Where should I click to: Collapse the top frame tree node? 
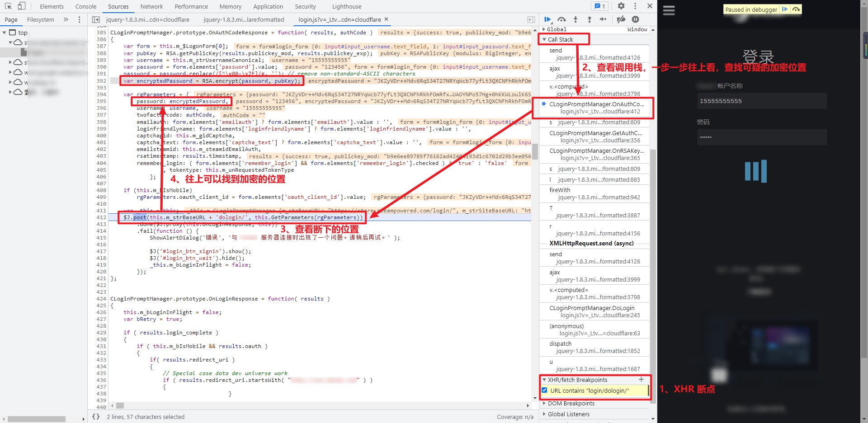(5, 33)
